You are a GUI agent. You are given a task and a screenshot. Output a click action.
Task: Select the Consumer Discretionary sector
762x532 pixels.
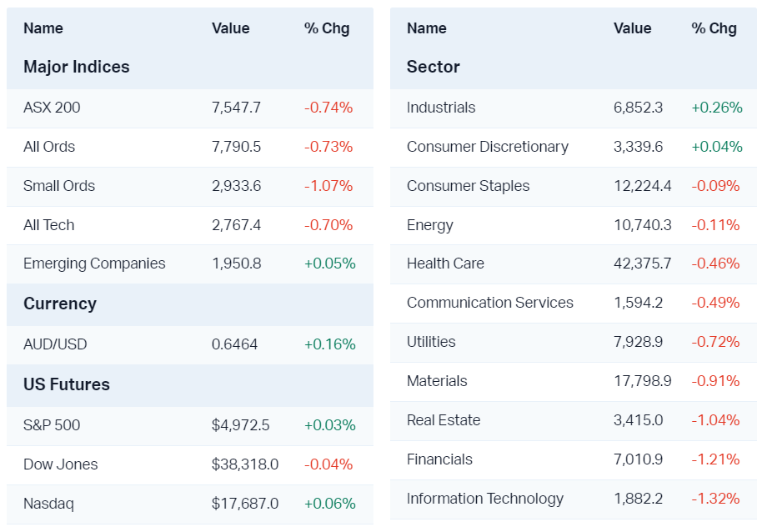[488, 147]
